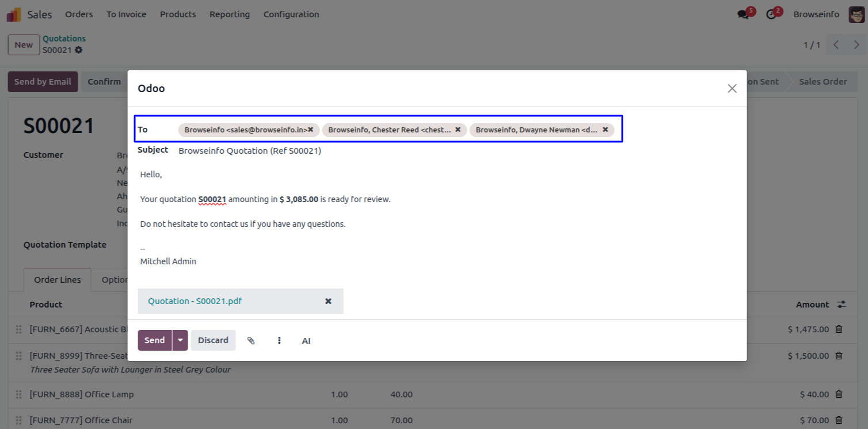Expand the Send button dropdown arrow
The image size is (868, 429).
click(x=180, y=340)
